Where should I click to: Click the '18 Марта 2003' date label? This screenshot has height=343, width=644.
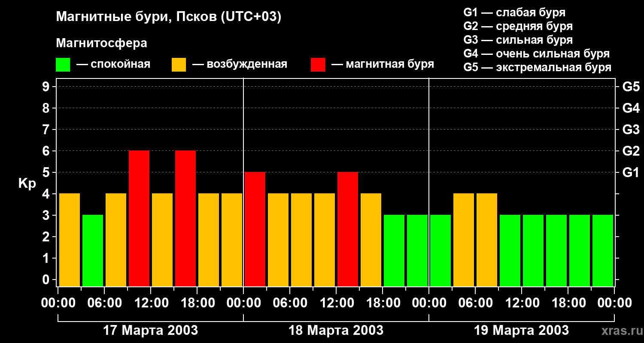tap(336, 331)
